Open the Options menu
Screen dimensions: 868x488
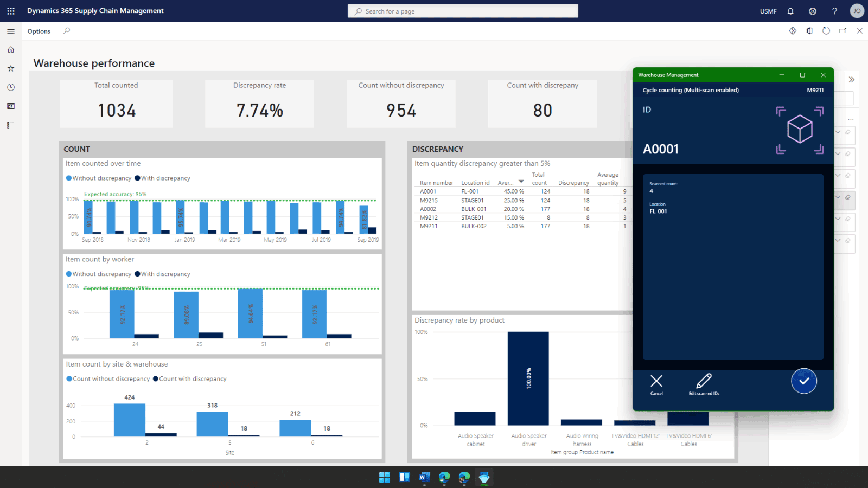coord(39,31)
